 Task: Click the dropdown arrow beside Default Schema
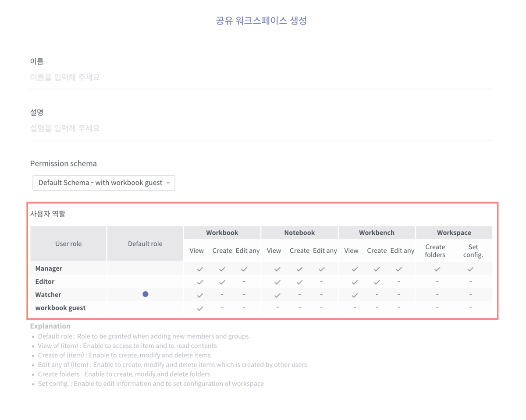tap(168, 183)
